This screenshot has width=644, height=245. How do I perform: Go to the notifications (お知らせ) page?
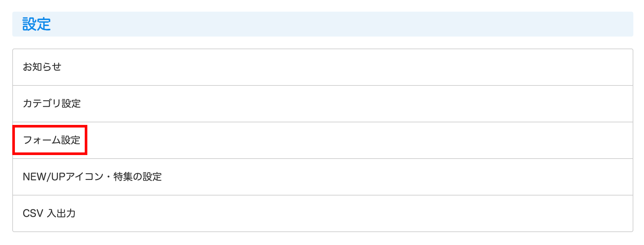point(42,67)
